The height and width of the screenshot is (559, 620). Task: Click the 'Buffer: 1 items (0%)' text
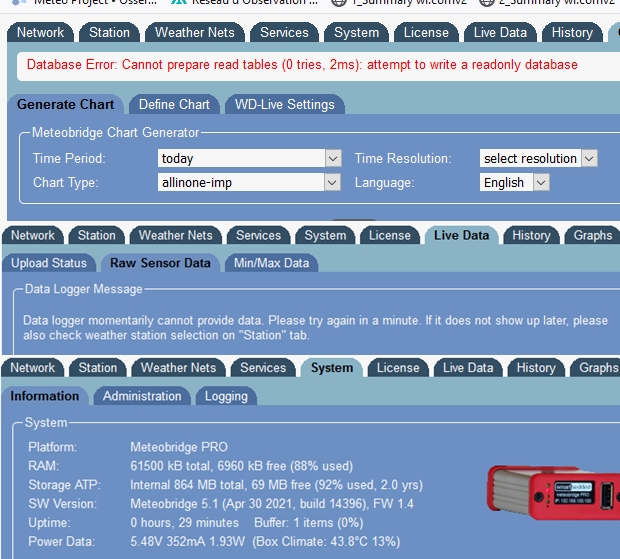point(309,523)
